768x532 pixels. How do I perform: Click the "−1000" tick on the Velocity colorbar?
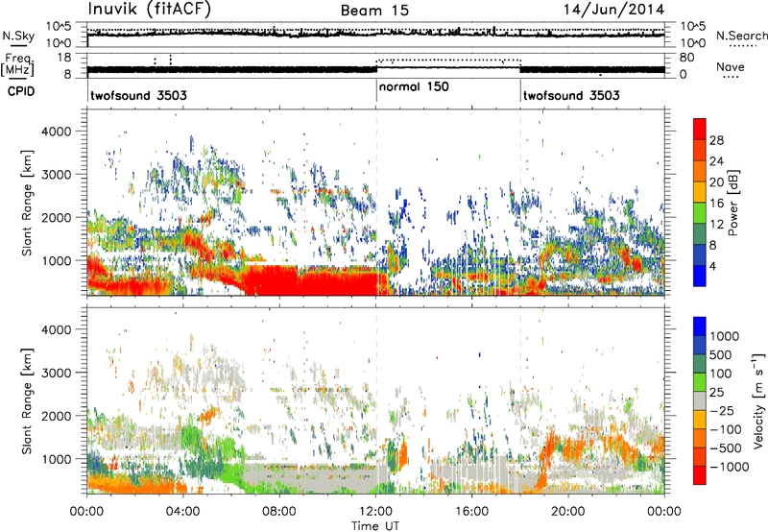pos(729,467)
